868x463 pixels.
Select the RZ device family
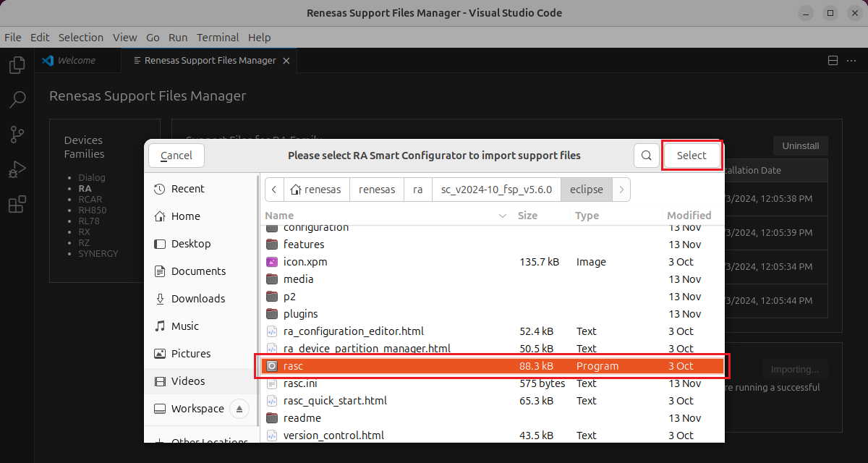coord(84,242)
